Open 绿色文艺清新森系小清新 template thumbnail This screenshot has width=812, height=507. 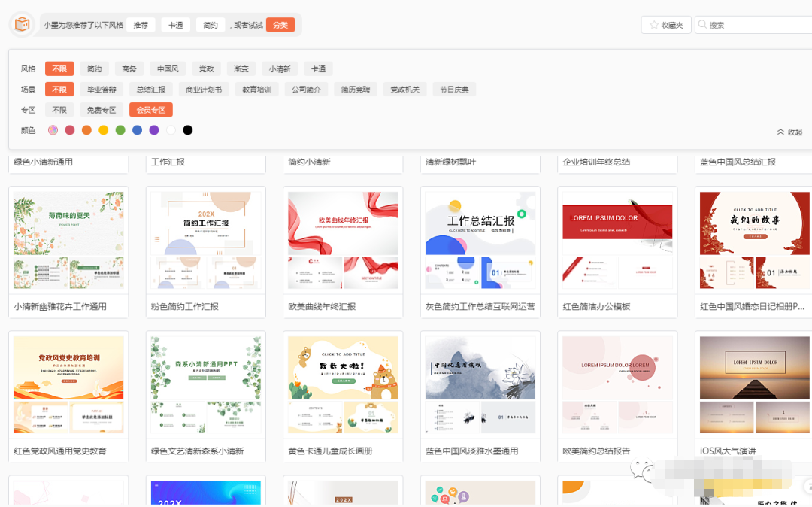[x=205, y=385]
